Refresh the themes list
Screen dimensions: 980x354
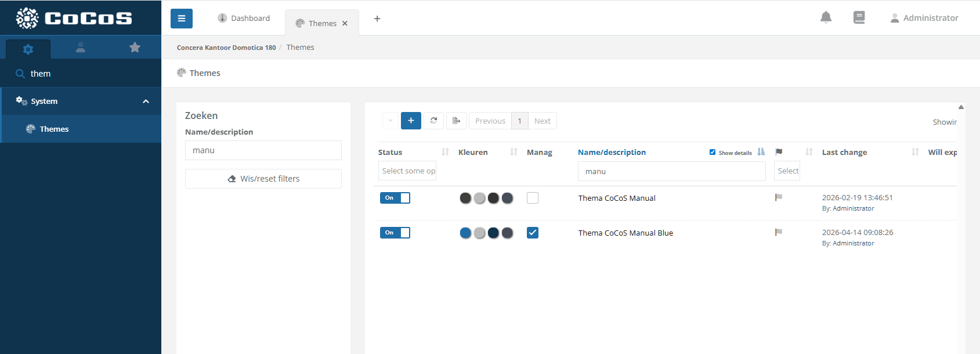433,121
